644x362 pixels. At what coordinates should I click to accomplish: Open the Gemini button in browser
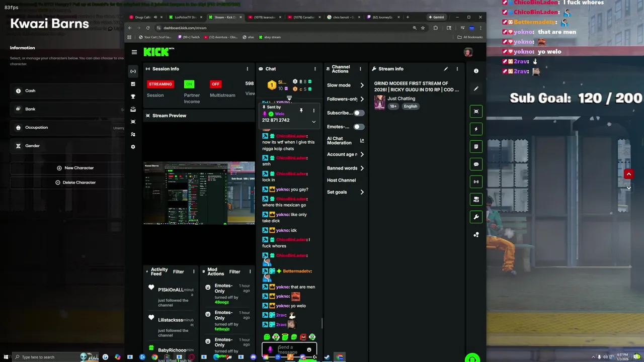(437, 17)
